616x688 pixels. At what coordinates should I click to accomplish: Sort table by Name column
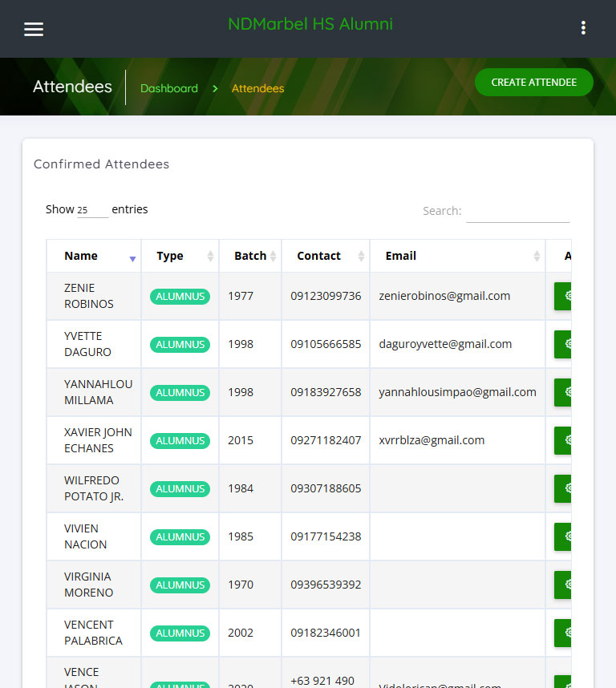(93, 256)
